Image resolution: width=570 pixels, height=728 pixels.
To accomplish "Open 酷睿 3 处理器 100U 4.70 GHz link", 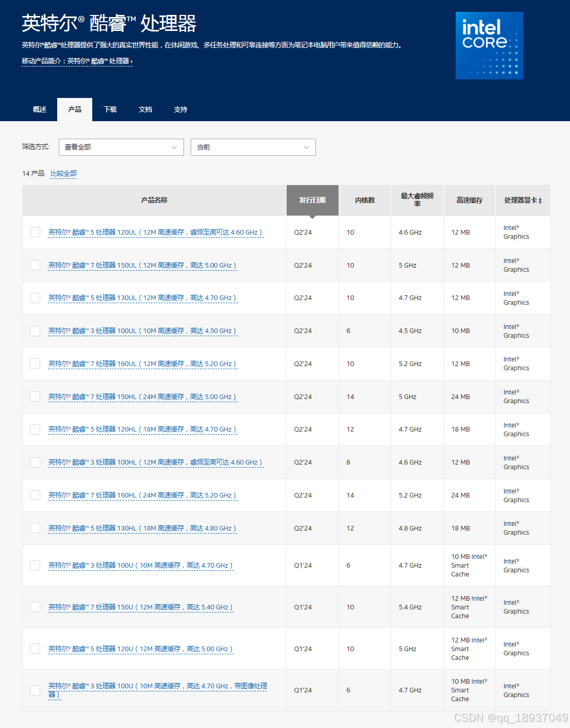I will click(141, 566).
